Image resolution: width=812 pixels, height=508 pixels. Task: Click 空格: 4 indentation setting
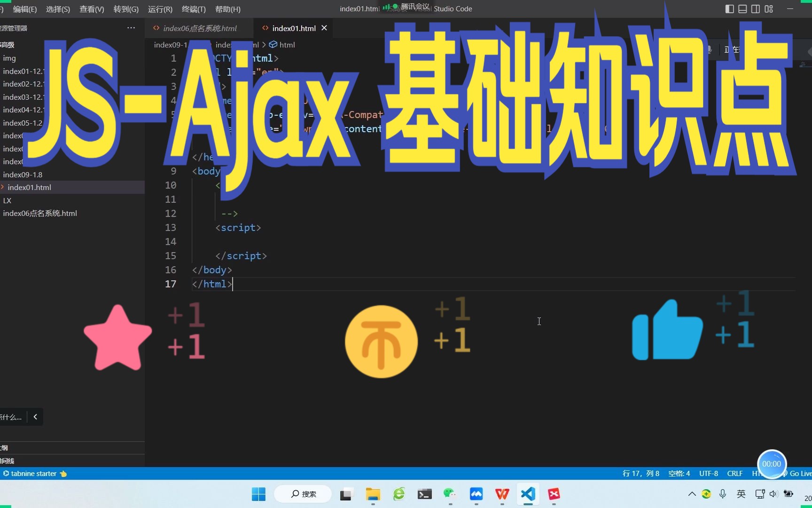click(679, 474)
